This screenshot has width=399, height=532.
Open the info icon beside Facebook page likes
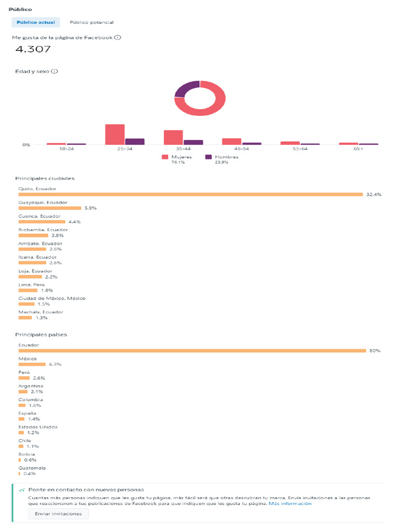(117, 37)
